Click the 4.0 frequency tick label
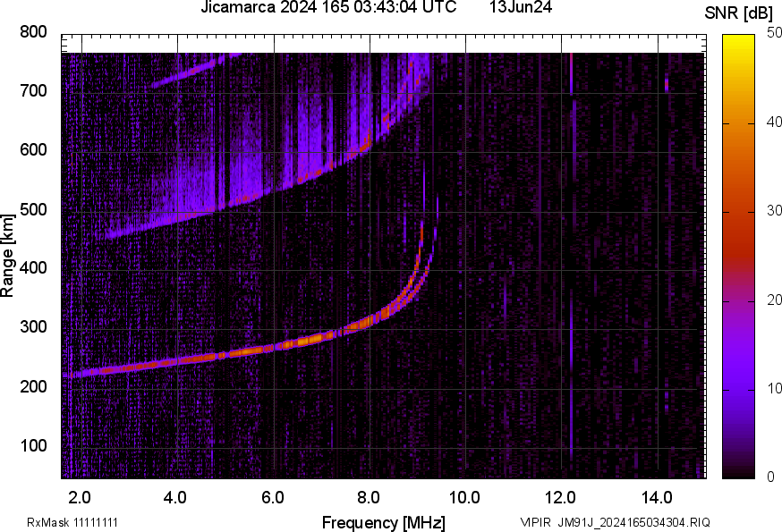782x532 pixels. tap(175, 497)
